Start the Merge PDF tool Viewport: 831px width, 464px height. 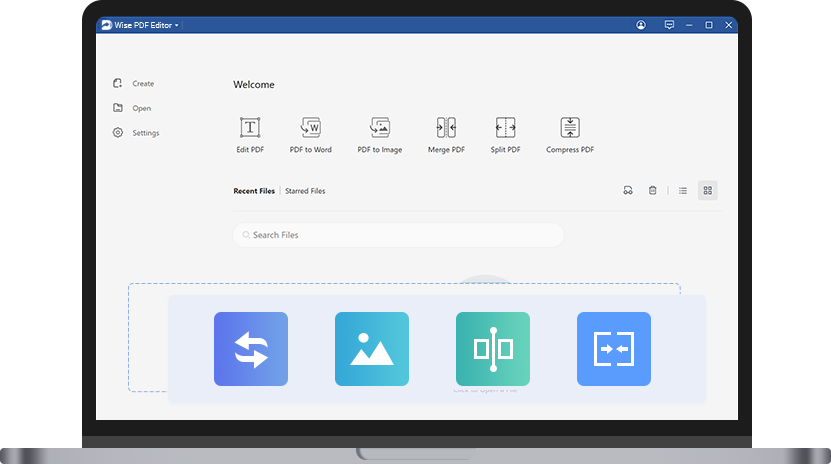(446, 135)
